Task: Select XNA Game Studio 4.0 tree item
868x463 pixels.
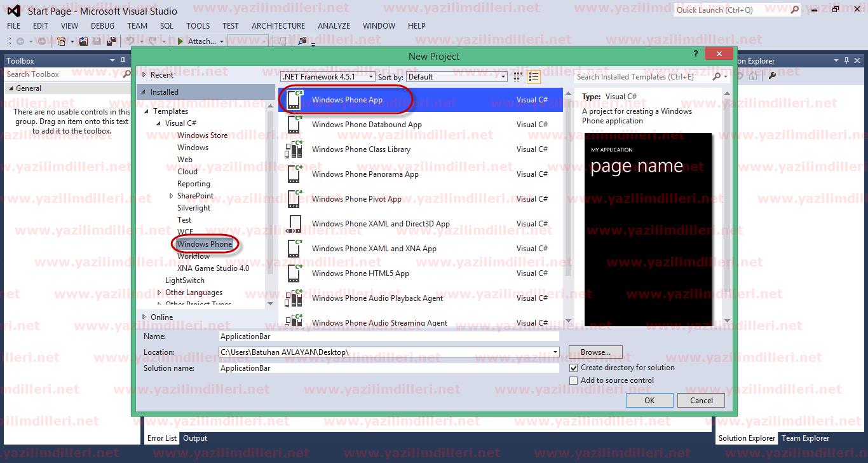Action: coord(213,268)
